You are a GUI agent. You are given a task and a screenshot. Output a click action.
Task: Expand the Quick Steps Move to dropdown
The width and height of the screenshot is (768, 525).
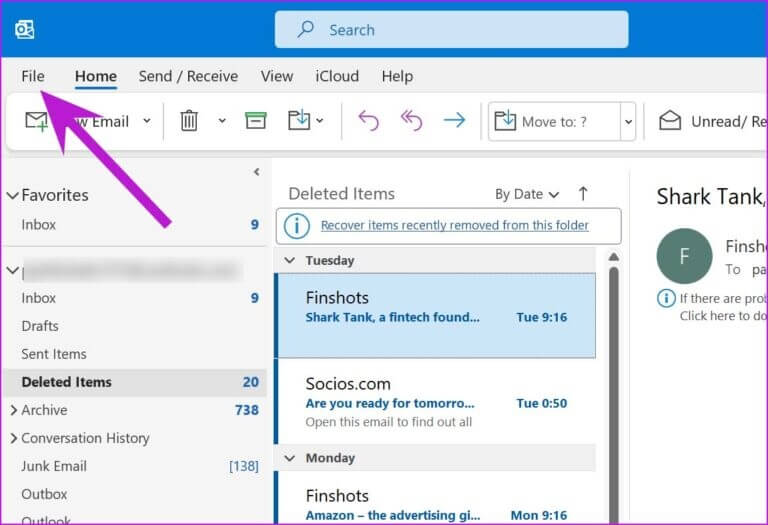628,121
